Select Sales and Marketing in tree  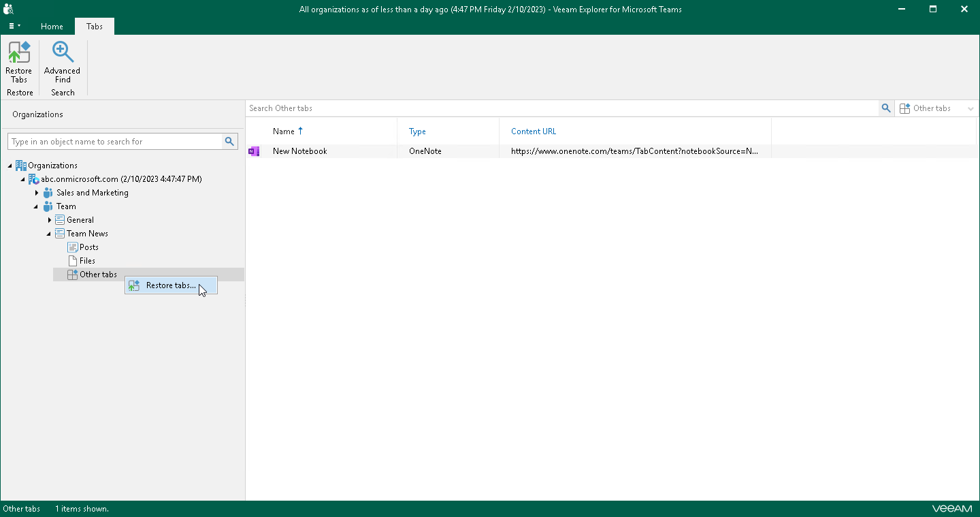pyautogui.click(x=92, y=193)
